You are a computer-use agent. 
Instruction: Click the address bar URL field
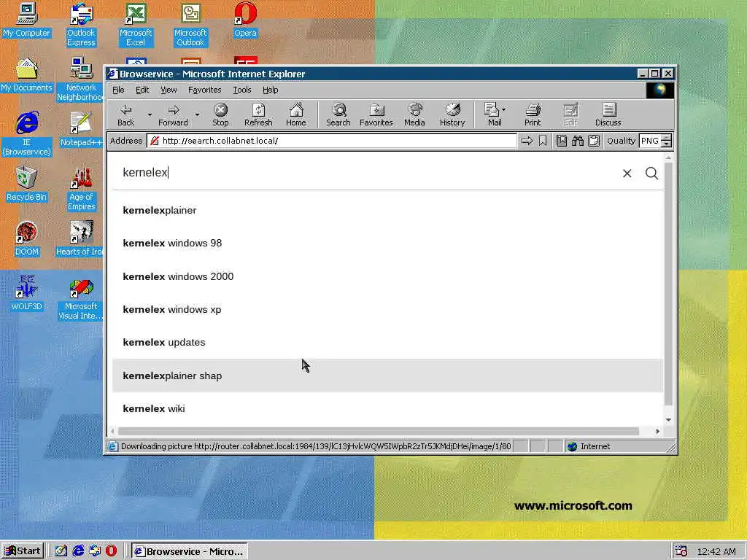click(332, 141)
